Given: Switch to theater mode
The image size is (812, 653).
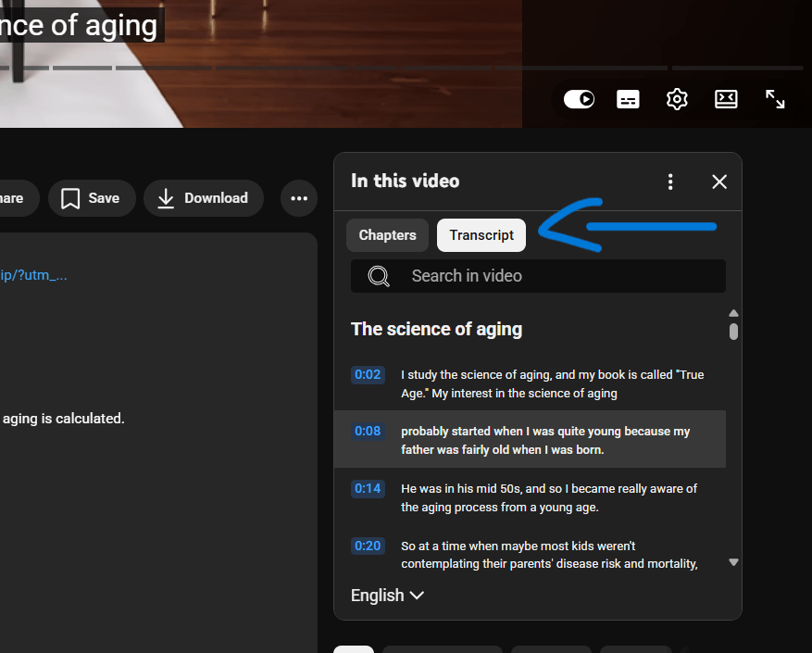Looking at the screenshot, I should click(726, 99).
